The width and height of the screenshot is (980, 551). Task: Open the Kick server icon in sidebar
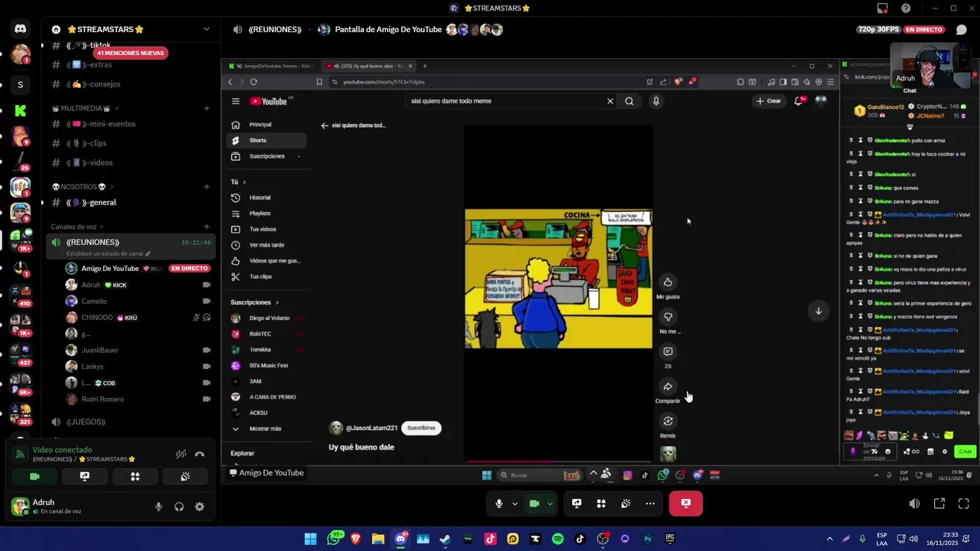[x=20, y=111]
